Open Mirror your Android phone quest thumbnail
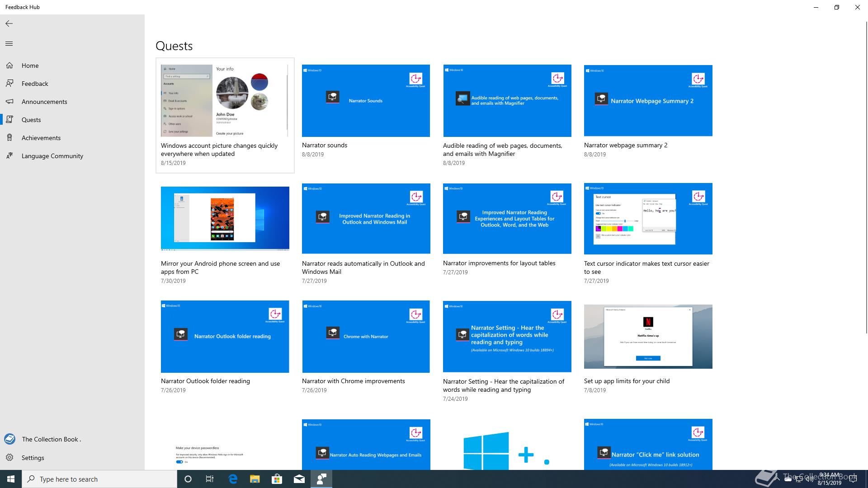 click(x=225, y=219)
